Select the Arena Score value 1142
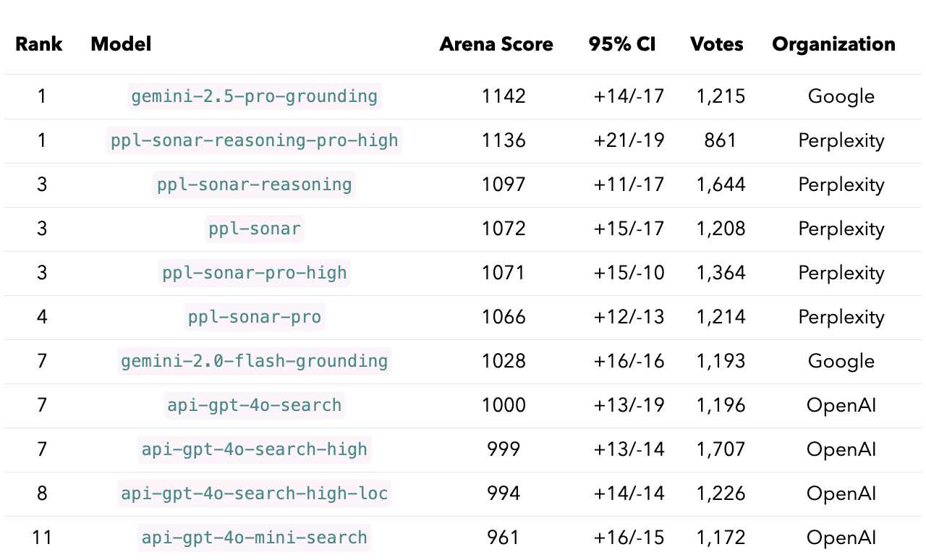926x560 pixels. (504, 96)
